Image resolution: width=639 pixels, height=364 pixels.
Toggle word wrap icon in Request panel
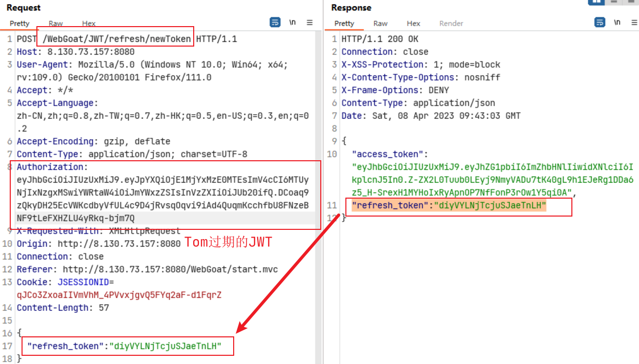[275, 23]
